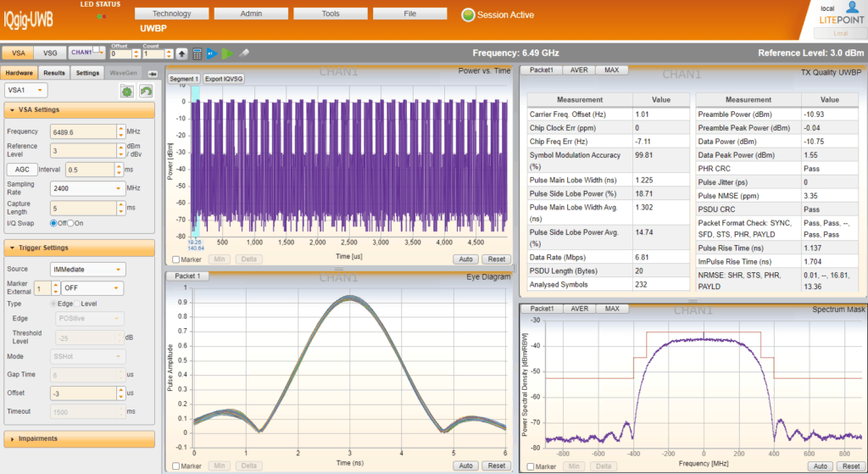Select Edge trigger type radio button
868x474 pixels.
(53, 304)
